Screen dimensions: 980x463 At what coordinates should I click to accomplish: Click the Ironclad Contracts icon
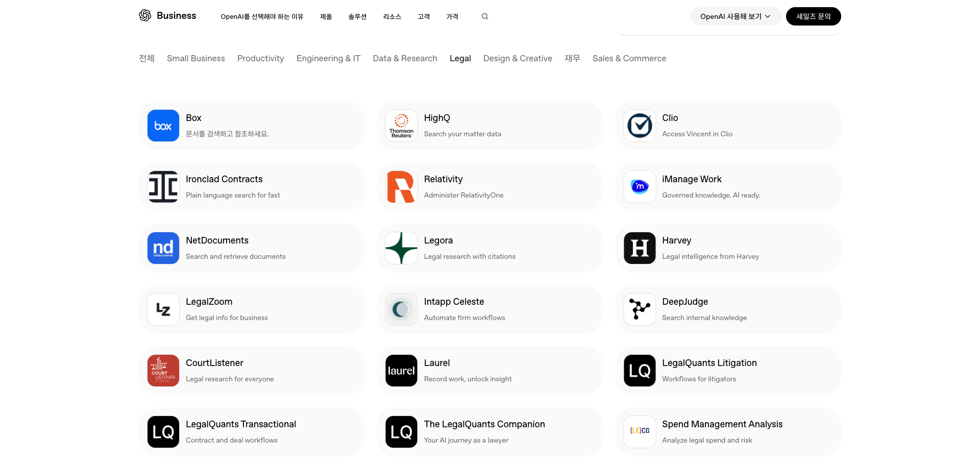point(163,187)
